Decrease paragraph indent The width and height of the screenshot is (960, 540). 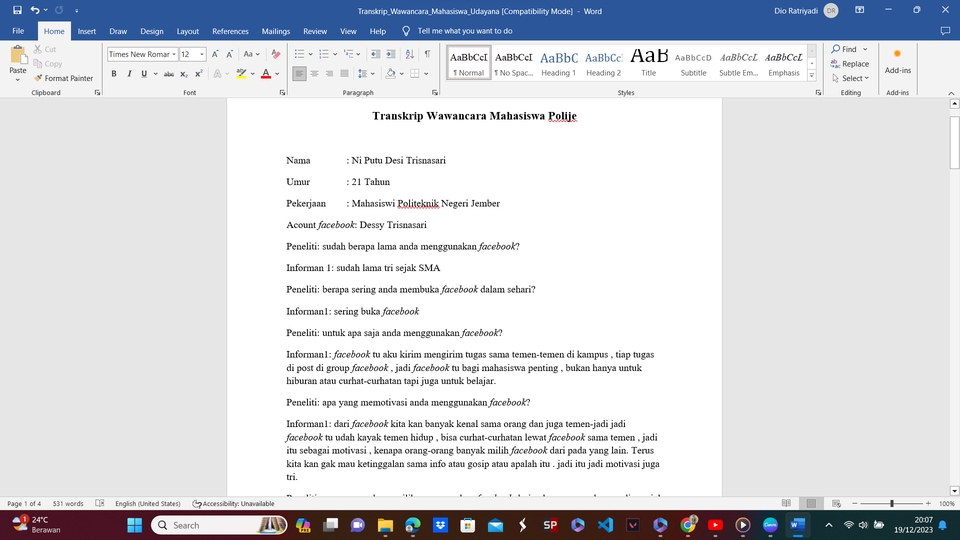point(375,54)
